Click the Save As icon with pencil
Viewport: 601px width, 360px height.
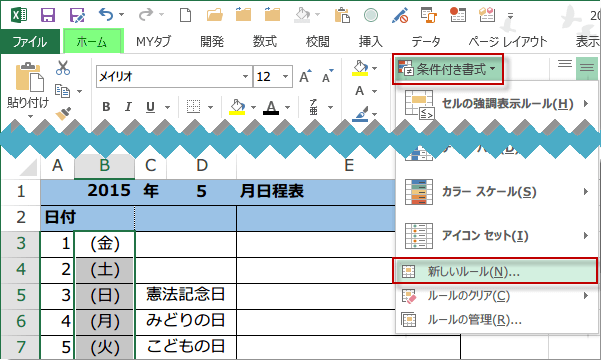pyautogui.click(x=77, y=15)
